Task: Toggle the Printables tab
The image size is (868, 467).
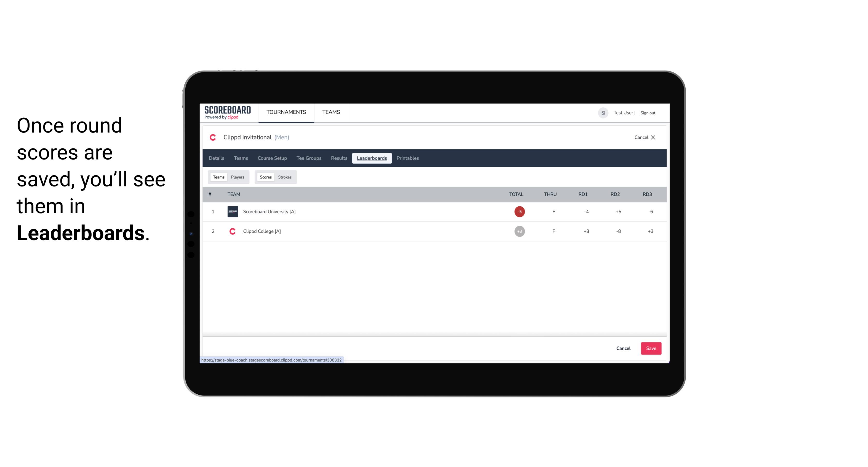Action: click(x=408, y=158)
